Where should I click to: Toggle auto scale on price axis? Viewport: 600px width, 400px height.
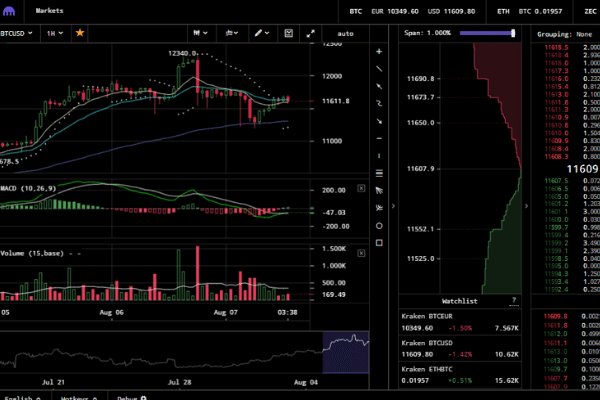click(346, 33)
